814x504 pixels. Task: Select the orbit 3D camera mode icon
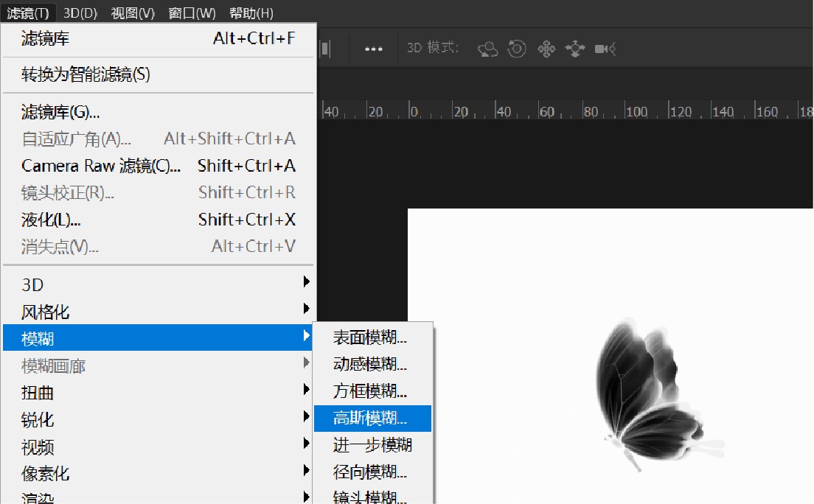tap(487, 49)
